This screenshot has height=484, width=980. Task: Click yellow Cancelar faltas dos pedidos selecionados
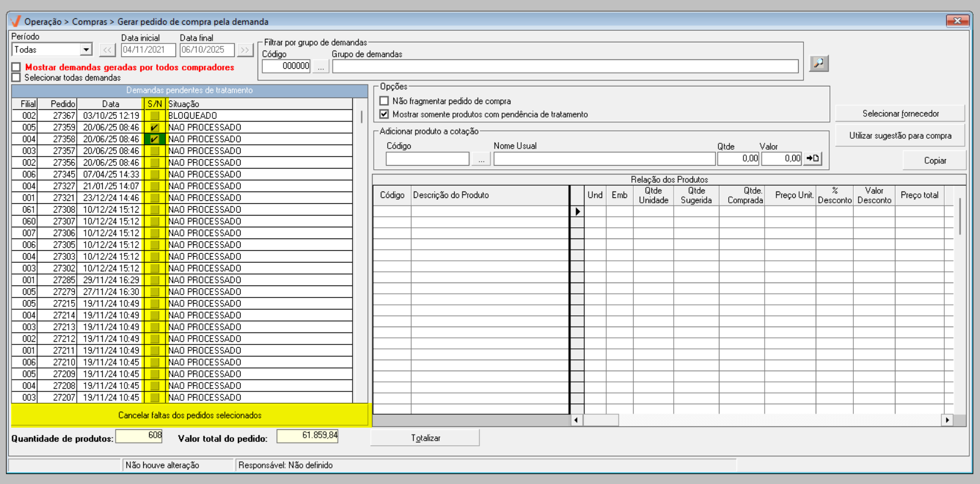pos(190,415)
